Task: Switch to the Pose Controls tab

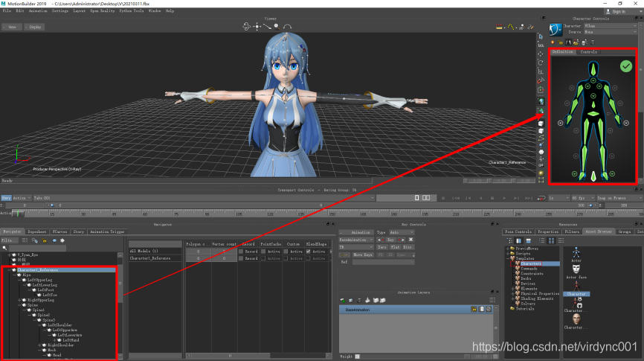Action: point(518,232)
